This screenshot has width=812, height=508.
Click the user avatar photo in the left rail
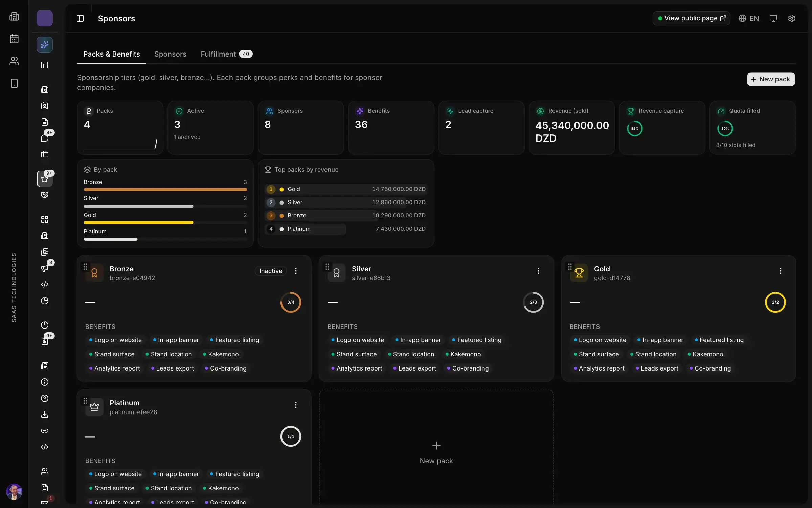[x=14, y=492]
